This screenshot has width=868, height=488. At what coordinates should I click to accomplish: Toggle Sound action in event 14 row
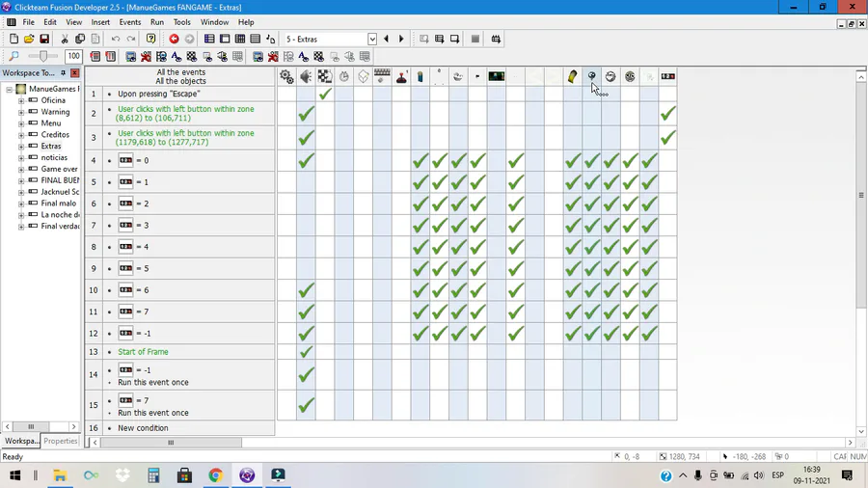[x=306, y=376]
